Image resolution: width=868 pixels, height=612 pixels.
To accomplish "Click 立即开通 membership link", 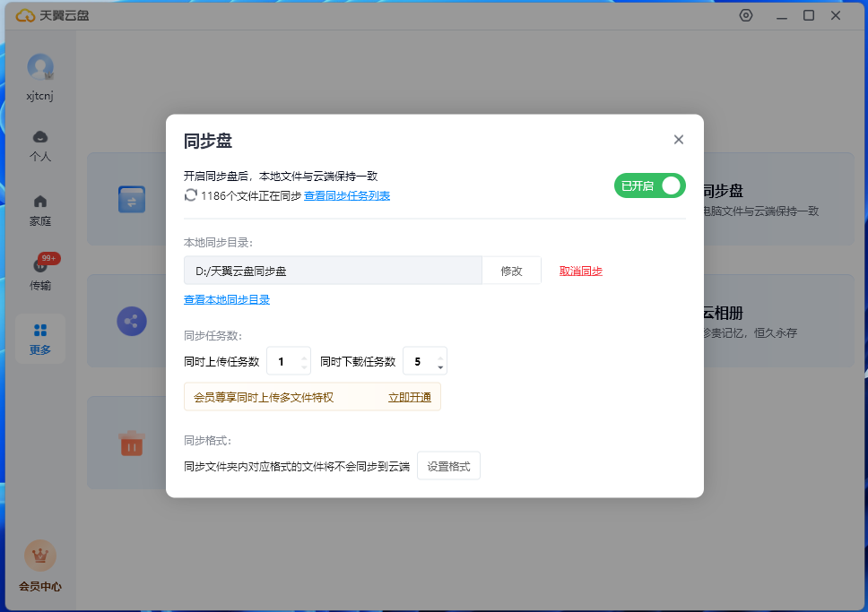I will point(410,397).
